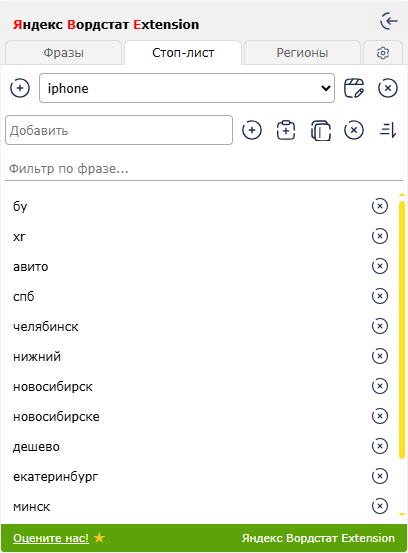The width and height of the screenshot is (408, 553).
Task: Sort the stop-list with the sort icon
Action: [x=388, y=130]
